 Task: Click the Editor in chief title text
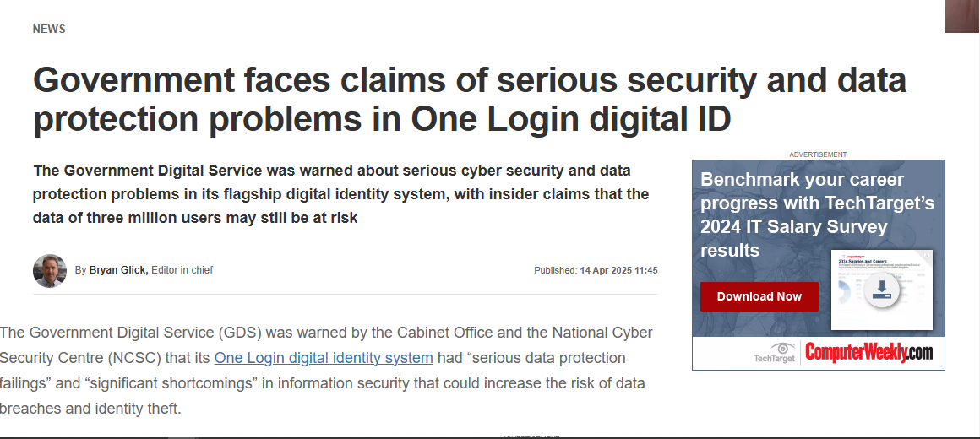(x=182, y=270)
